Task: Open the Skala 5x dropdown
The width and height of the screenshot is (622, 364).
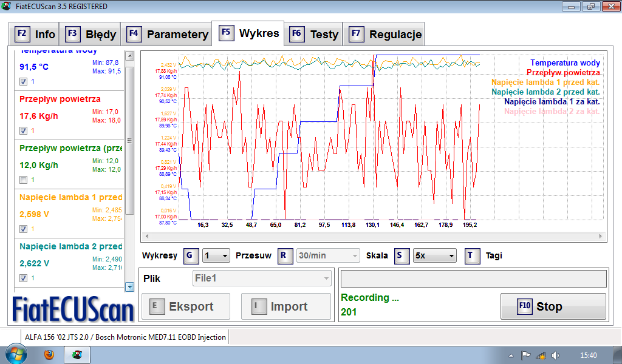Action: (x=435, y=256)
